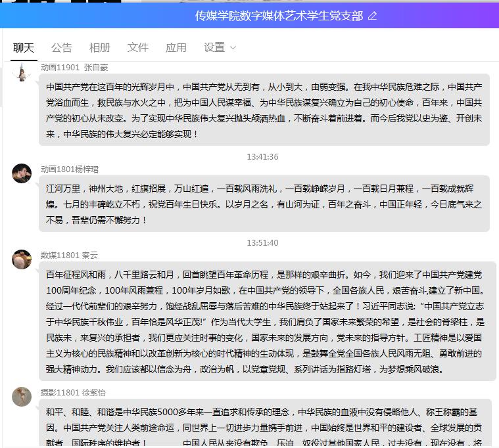Click 徐繁怡's avatar image
Image resolution: width=499 pixels, height=448 pixels.
[22, 397]
